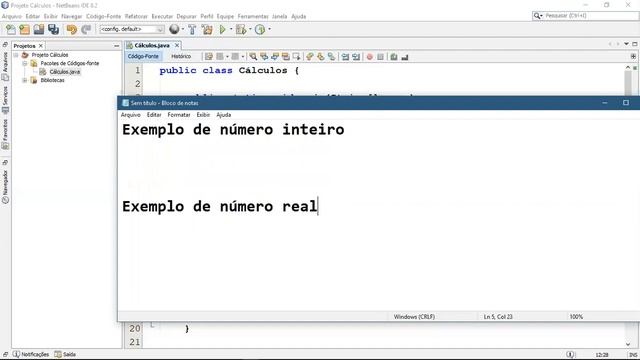Click the Shift Line Left icon

click(x=345, y=57)
